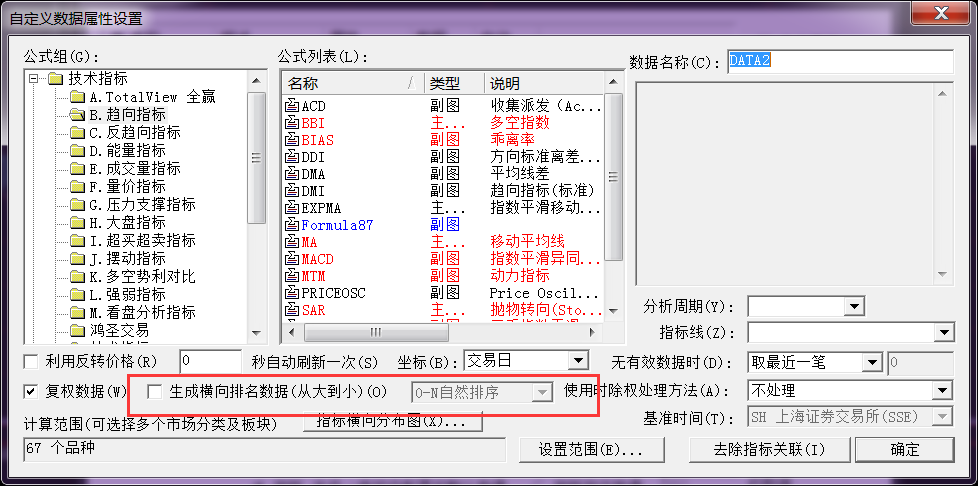The height and width of the screenshot is (486, 978).
Task: Select the PRICEOSC formula icon
Action: pos(293,293)
